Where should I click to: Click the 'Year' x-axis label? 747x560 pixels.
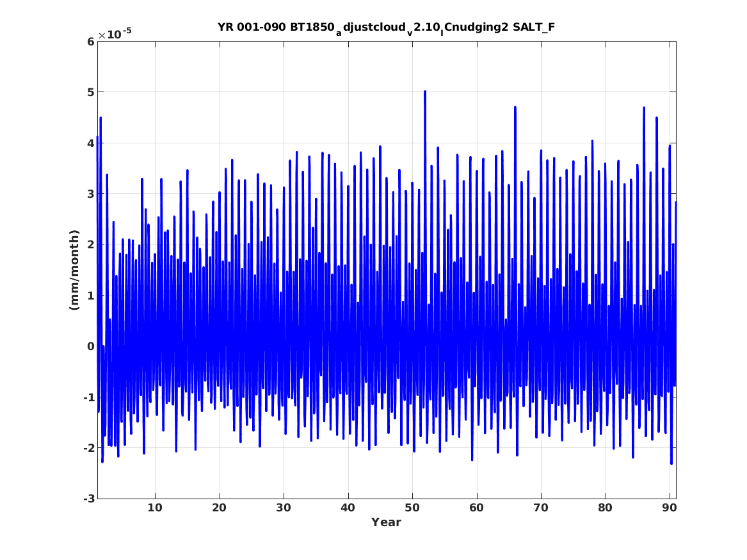(387, 522)
